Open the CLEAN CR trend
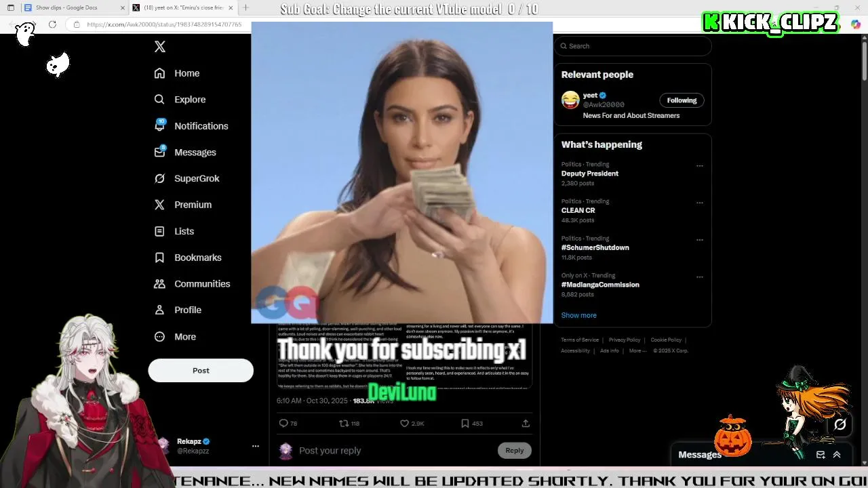The width and height of the screenshot is (868, 488). click(x=578, y=211)
